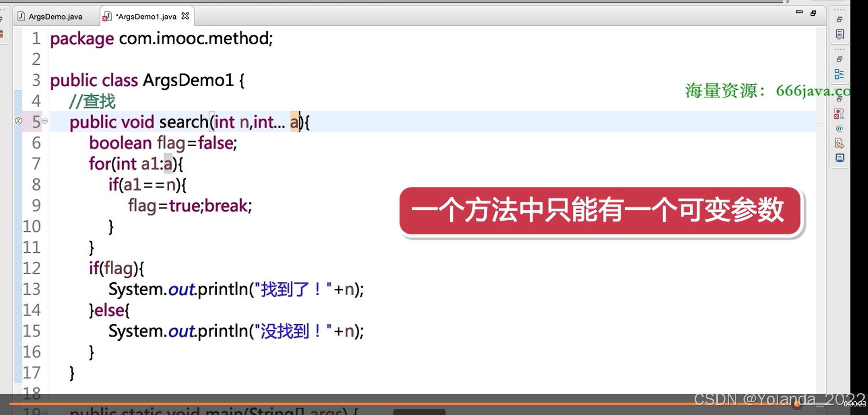Open the Console view icon

point(840,158)
